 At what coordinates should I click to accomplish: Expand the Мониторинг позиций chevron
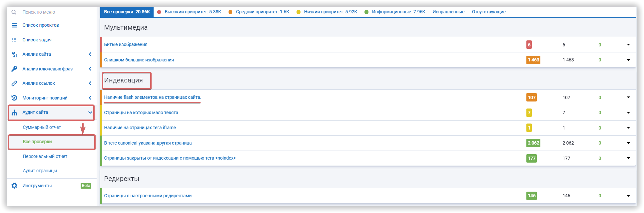coord(90,98)
